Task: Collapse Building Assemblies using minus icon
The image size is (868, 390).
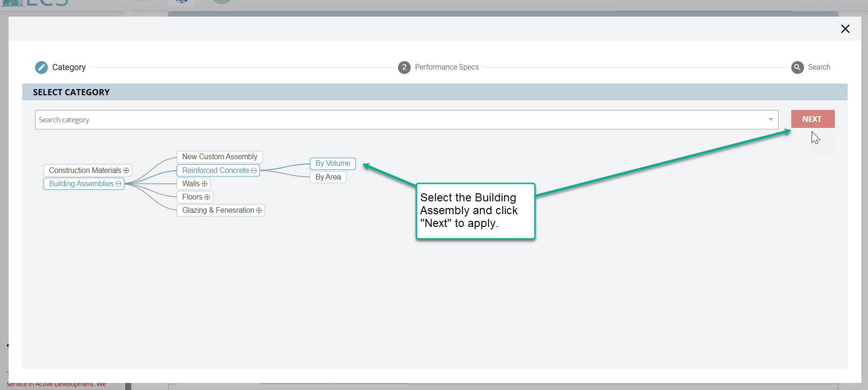Action: [118, 184]
